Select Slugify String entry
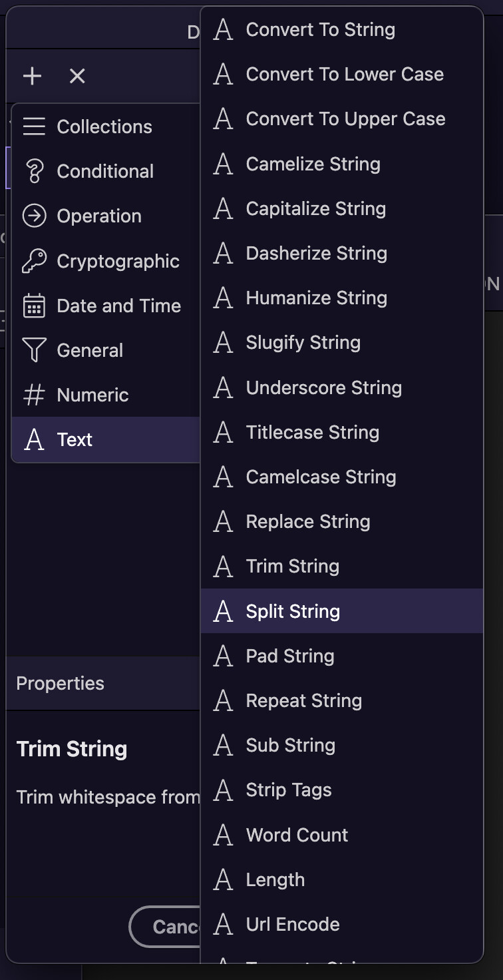This screenshot has width=503, height=980. (342, 342)
